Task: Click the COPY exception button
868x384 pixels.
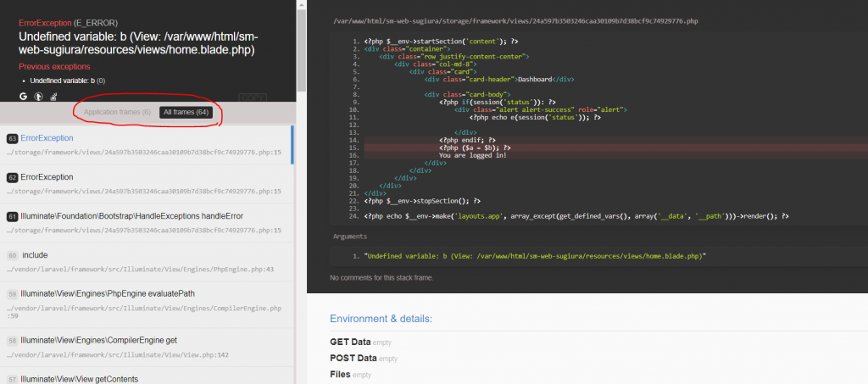Action: tap(253, 99)
